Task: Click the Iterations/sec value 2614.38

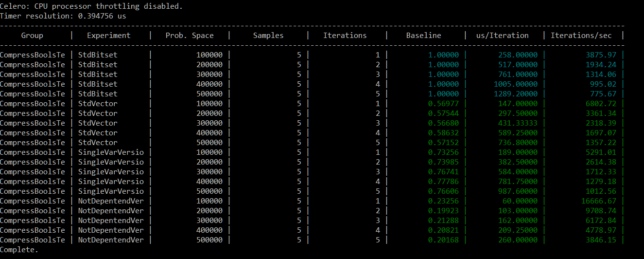Action: coord(601,162)
